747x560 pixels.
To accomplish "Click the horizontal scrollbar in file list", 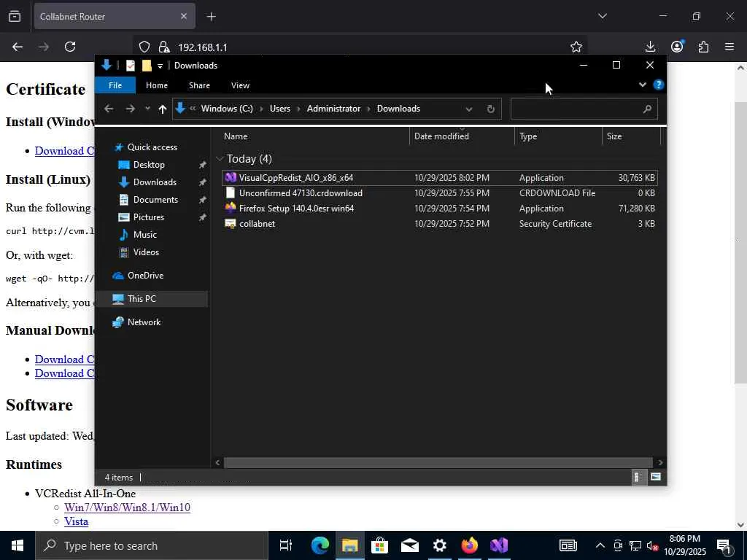I will click(438, 462).
